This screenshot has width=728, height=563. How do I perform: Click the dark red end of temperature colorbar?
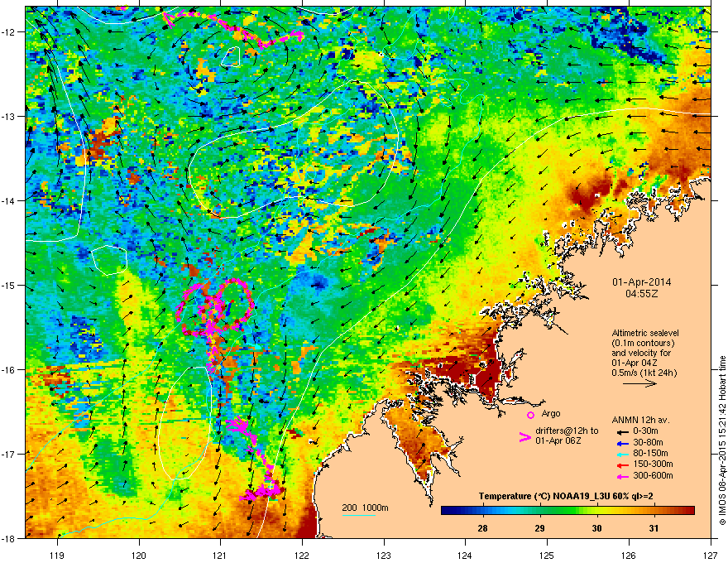click(x=690, y=511)
